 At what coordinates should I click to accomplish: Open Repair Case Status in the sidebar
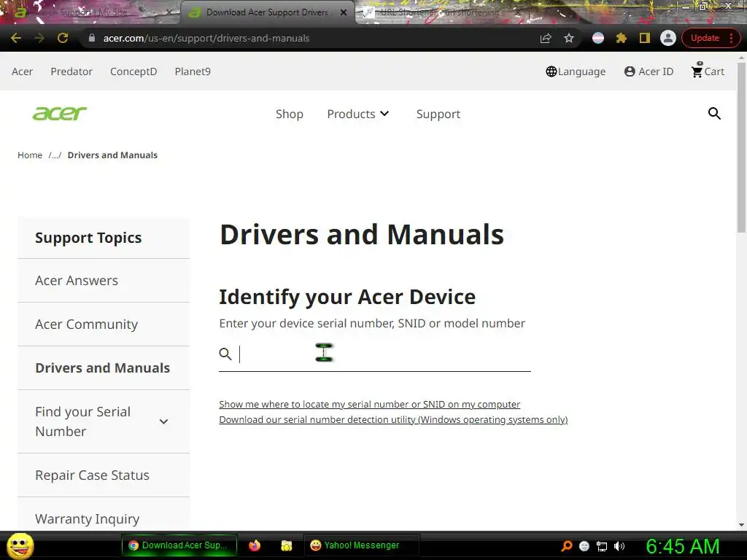[104, 475]
